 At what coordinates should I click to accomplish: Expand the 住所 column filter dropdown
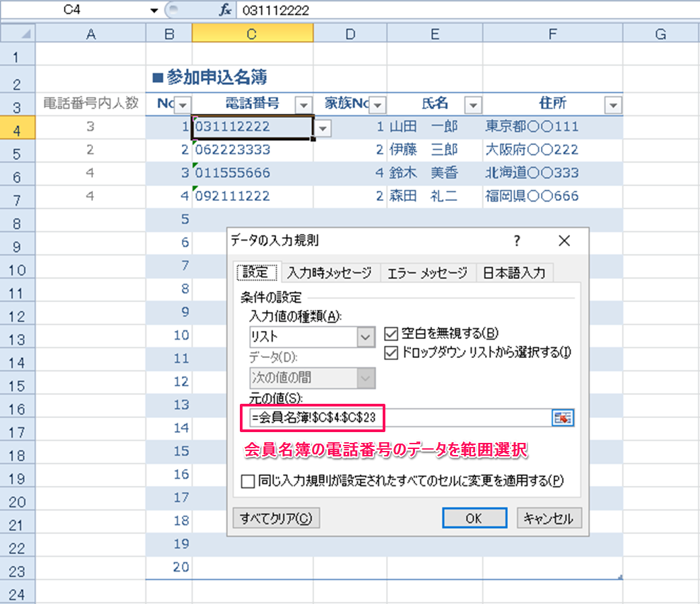pos(612,104)
